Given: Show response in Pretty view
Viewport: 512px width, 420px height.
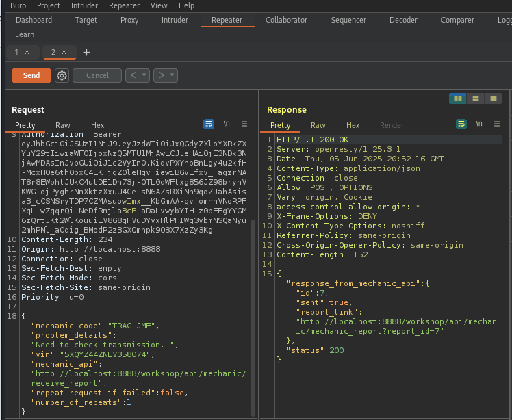Looking at the screenshot, I should 280,125.
